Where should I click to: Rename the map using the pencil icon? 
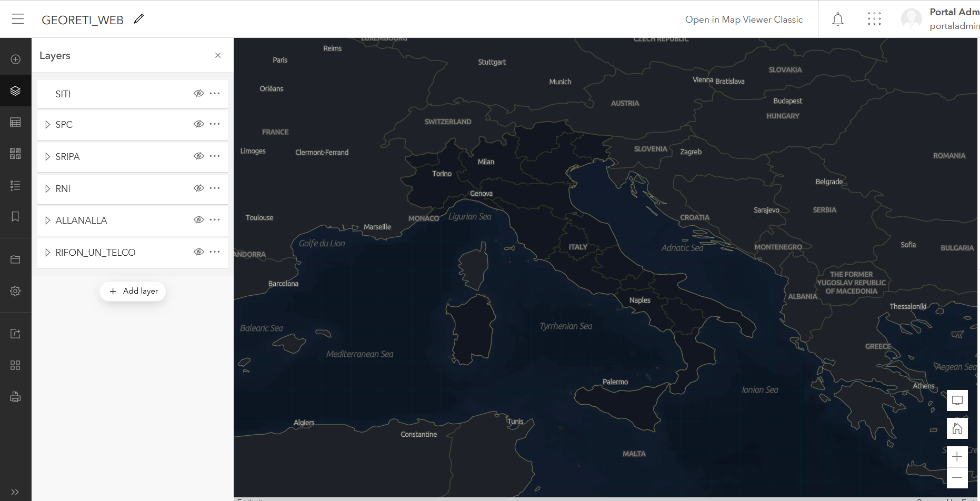tap(138, 18)
